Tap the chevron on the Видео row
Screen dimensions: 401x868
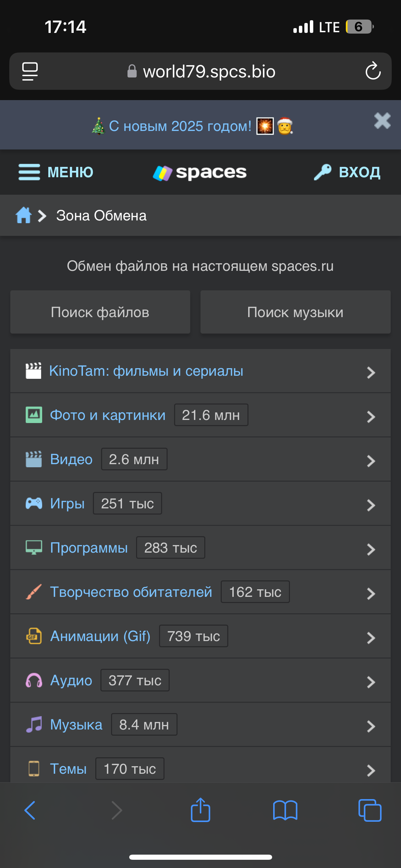(371, 461)
